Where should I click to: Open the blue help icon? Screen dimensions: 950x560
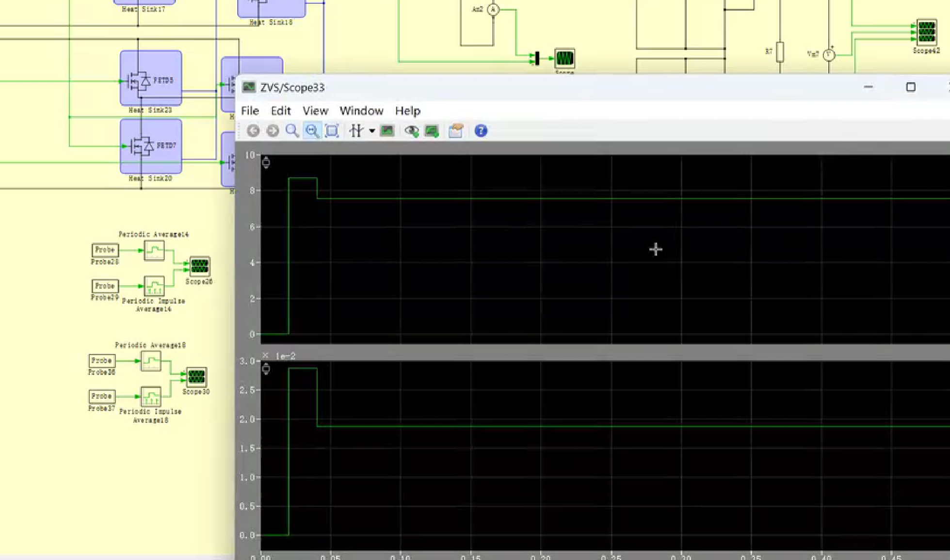[x=481, y=131]
